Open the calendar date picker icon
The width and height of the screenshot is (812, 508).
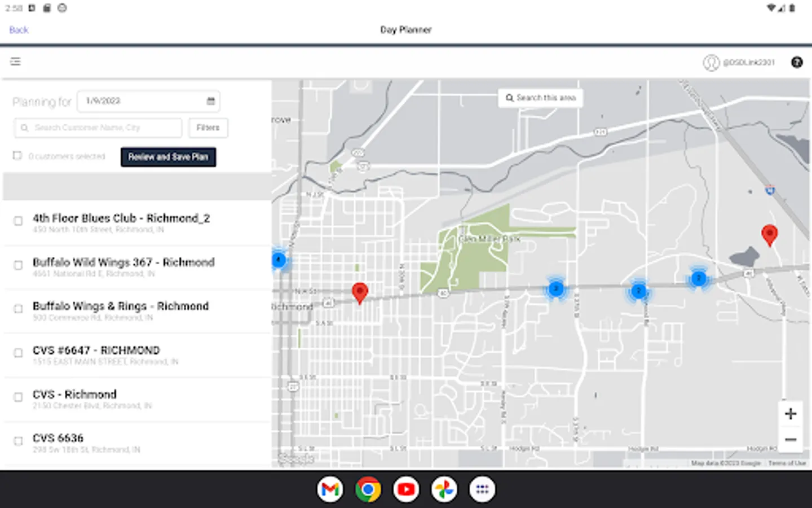211,101
